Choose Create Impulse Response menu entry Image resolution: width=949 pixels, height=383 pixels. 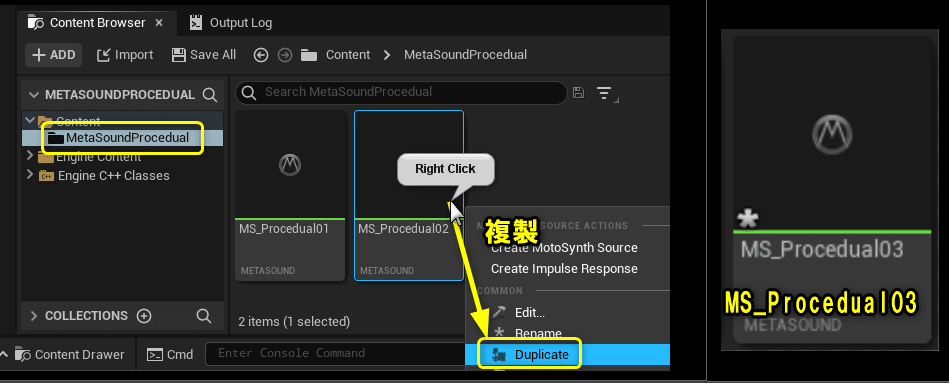pos(564,269)
